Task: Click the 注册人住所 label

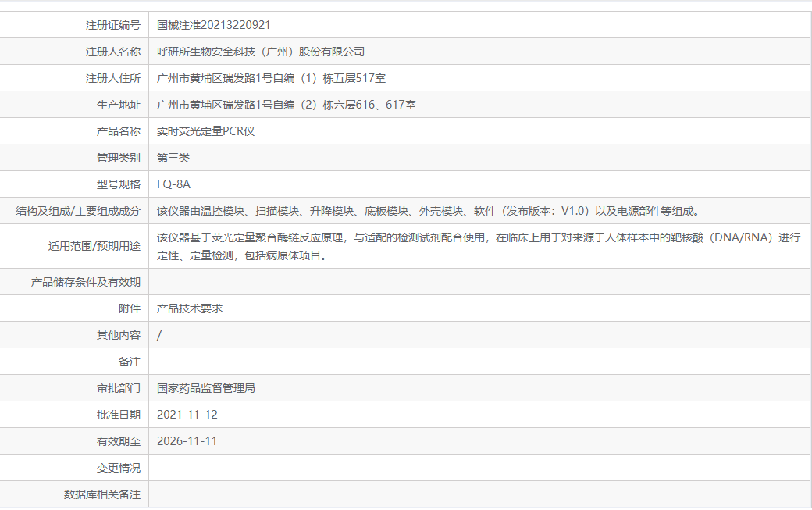Action: [x=113, y=78]
